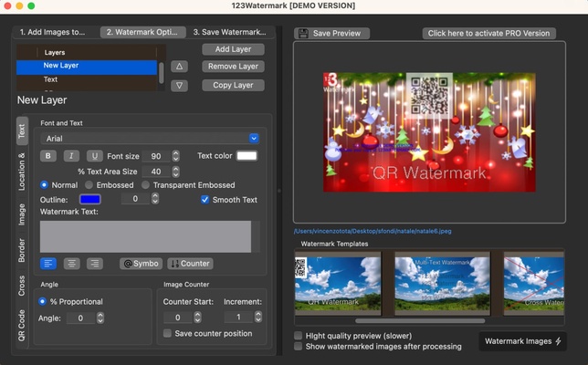Viewport: 588px width, 365px height.
Task: Click the Remove Layer button
Action: point(233,67)
